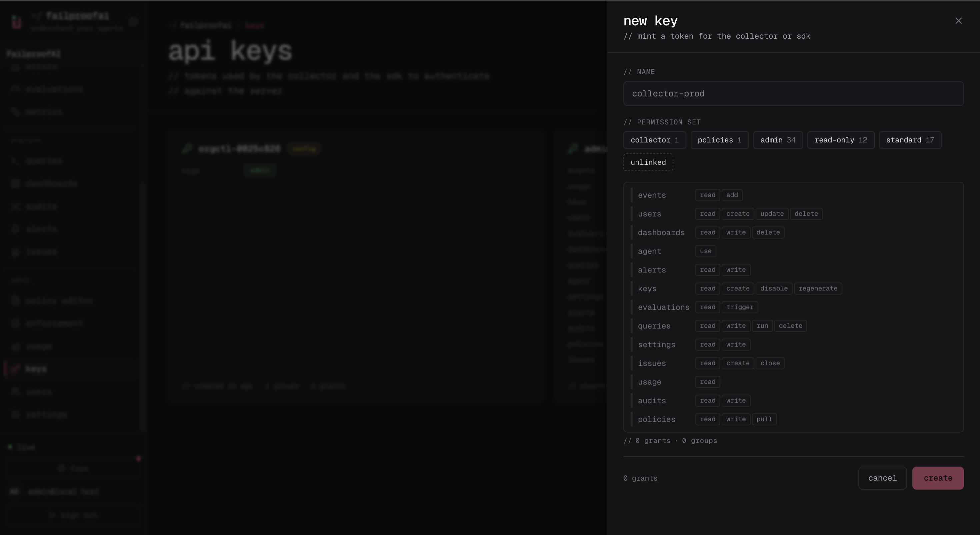980x535 pixels.
Task: Toggle queries delete permission
Action: 790,326
